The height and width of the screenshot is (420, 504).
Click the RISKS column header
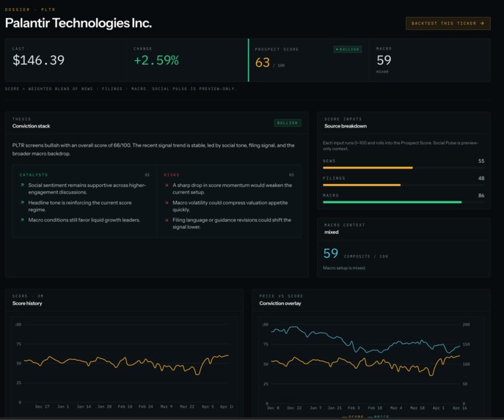click(x=172, y=174)
